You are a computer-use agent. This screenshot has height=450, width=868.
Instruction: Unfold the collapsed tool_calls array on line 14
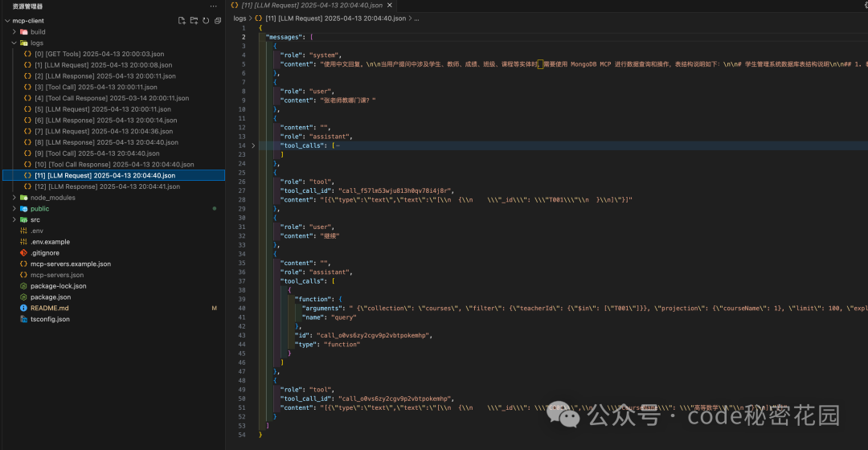tap(253, 145)
